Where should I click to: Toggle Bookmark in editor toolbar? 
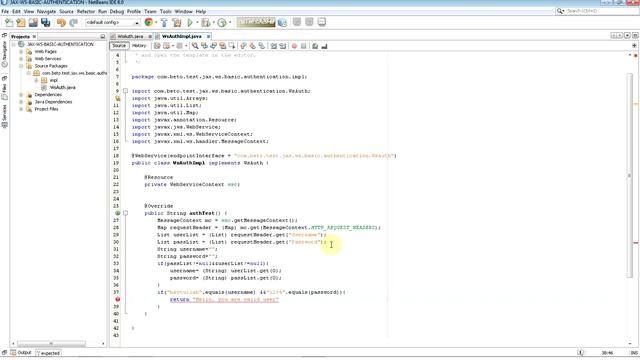(x=261, y=46)
